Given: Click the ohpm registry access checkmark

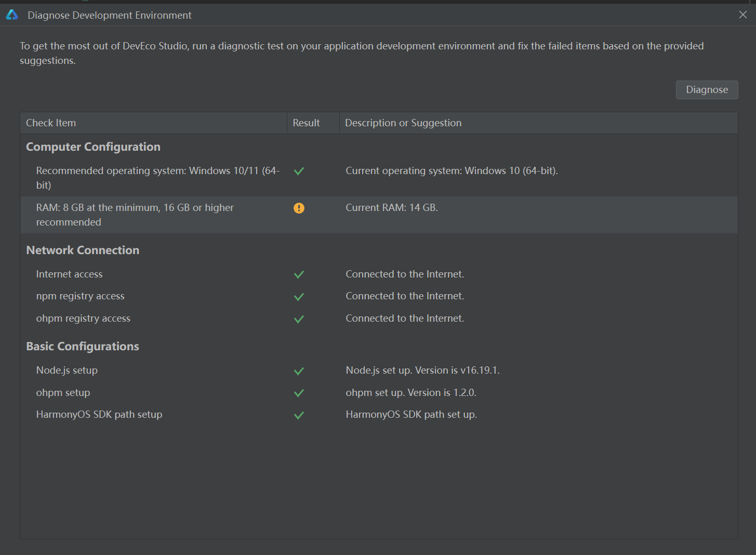Looking at the screenshot, I should pos(299,319).
